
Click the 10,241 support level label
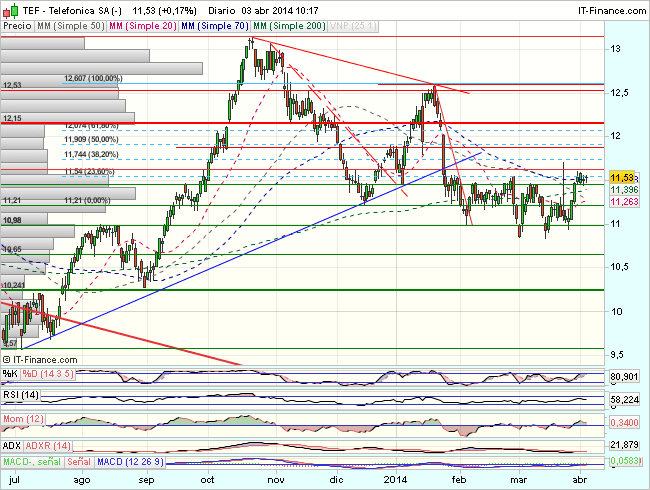coord(14,285)
